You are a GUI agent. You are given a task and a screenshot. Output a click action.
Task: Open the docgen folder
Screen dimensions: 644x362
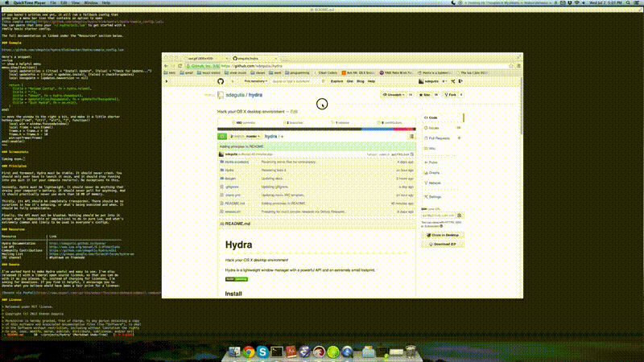click(x=230, y=179)
